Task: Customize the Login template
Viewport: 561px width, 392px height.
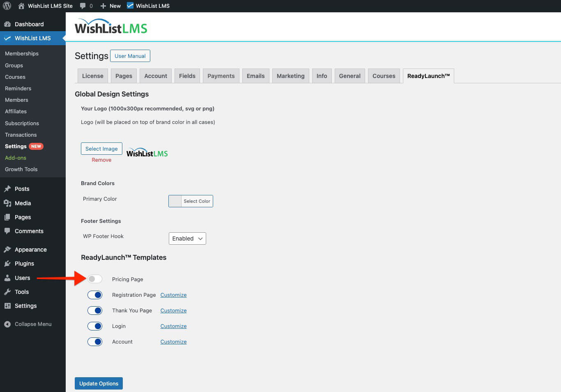Action: point(173,326)
